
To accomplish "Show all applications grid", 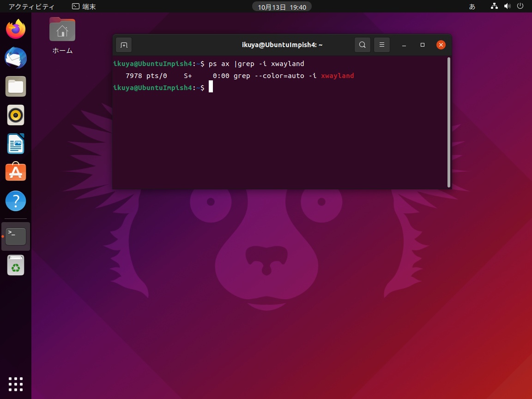I will tap(16, 384).
